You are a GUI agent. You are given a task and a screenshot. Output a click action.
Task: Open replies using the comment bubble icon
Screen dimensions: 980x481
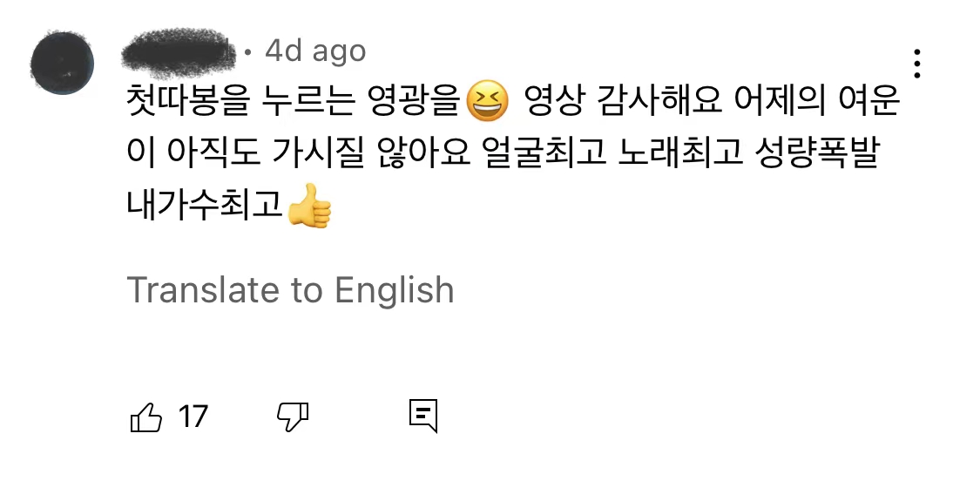(423, 417)
